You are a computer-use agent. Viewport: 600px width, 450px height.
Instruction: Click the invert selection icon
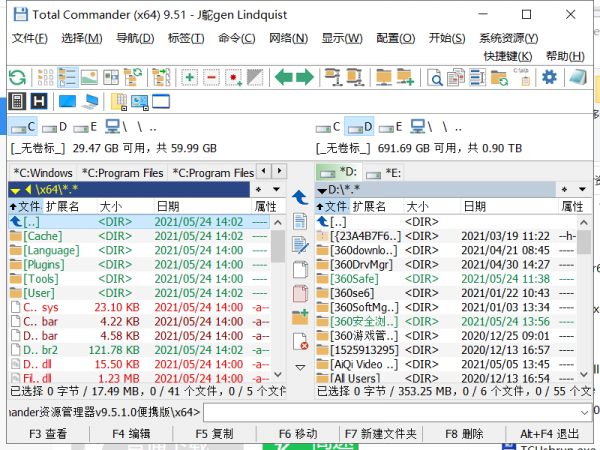(x=255, y=77)
